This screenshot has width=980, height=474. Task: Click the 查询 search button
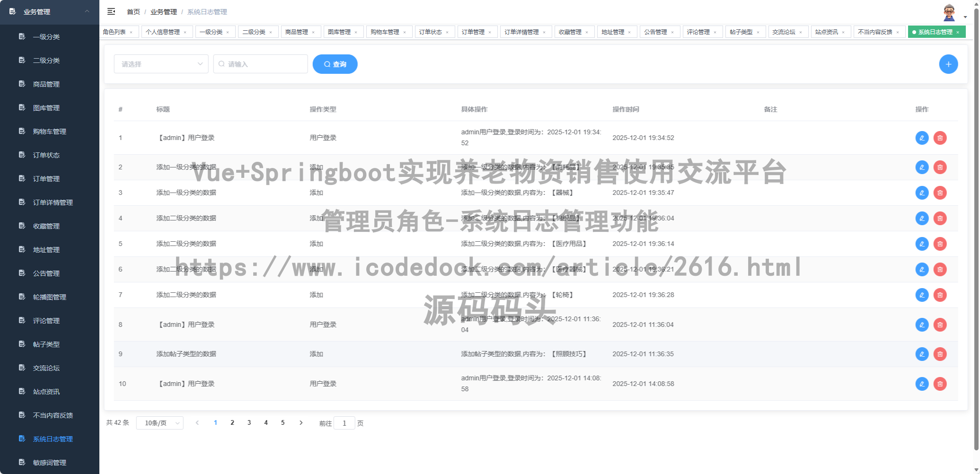pos(335,64)
